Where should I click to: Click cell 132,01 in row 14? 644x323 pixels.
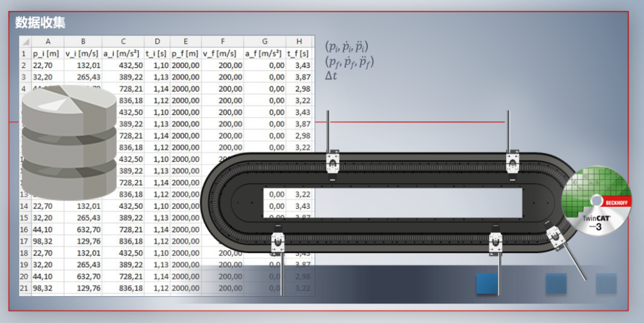(83, 206)
